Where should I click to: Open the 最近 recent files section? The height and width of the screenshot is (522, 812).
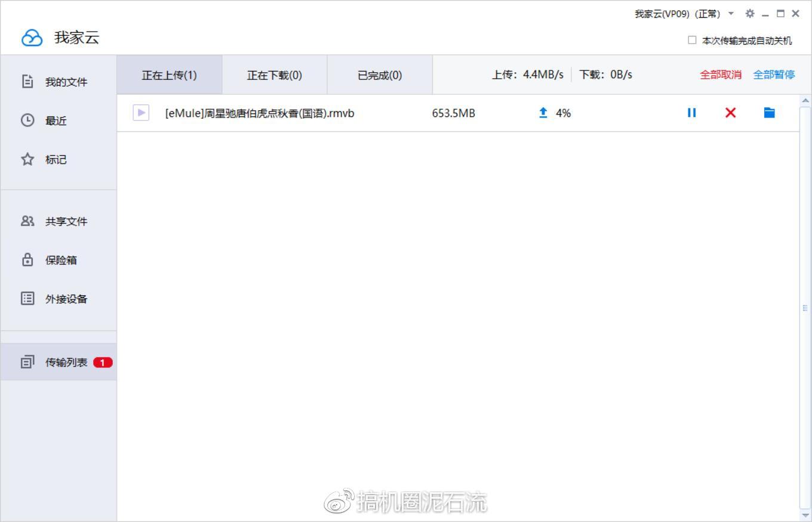(x=59, y=121)
